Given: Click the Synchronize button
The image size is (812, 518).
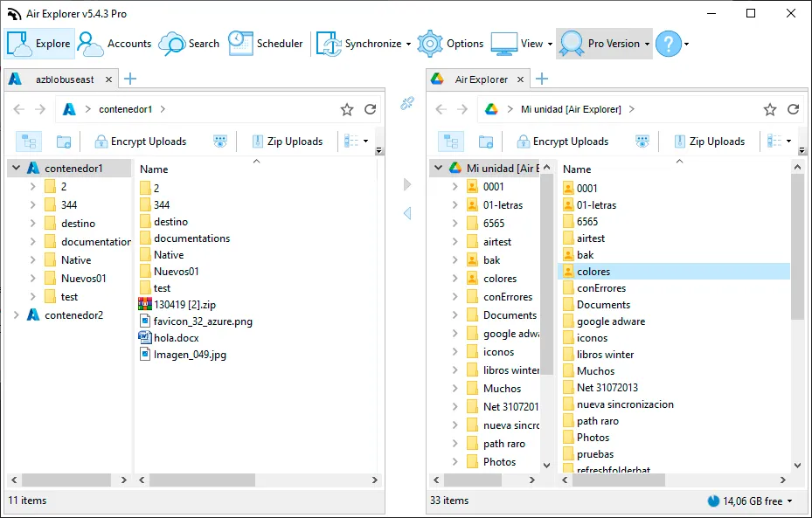Looking at the screenshot, I should click(x=359, y=44).
